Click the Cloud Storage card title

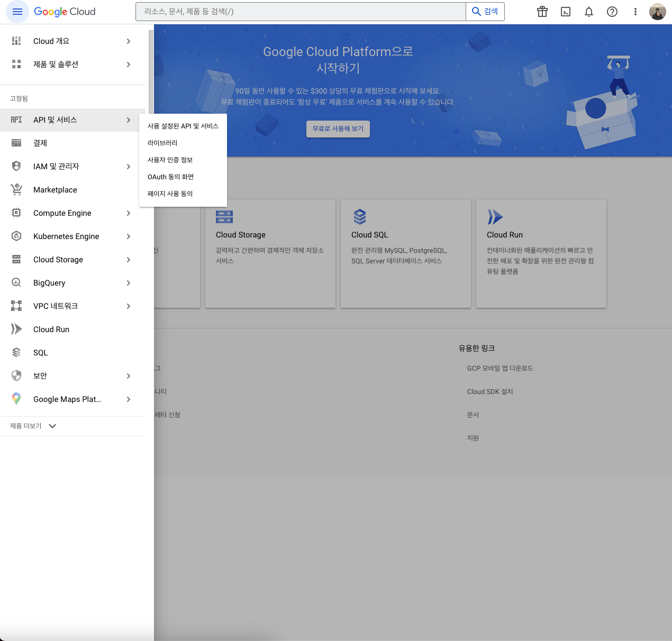tap(241, 235)
